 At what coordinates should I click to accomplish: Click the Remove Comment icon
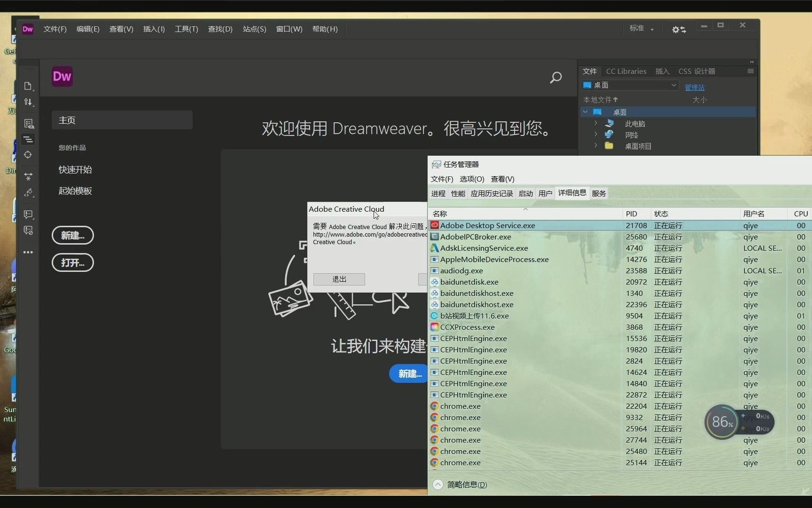pyautogui.click(x=28, y=230)
